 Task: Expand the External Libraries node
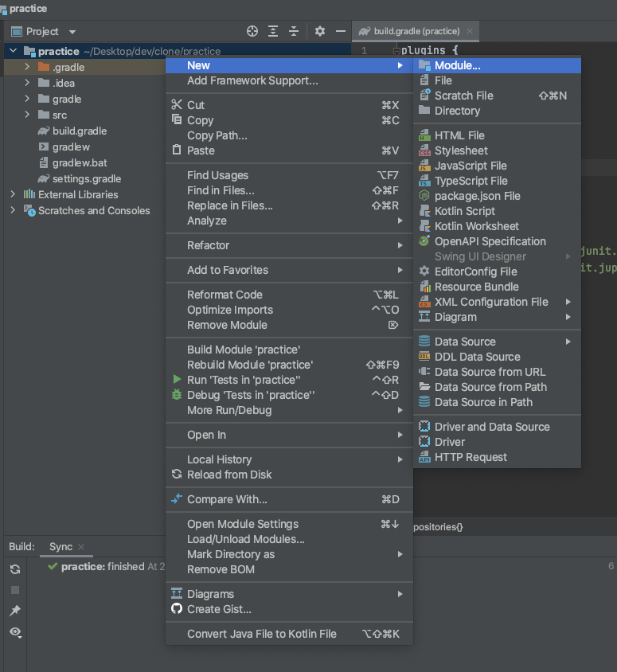[12, 194]
